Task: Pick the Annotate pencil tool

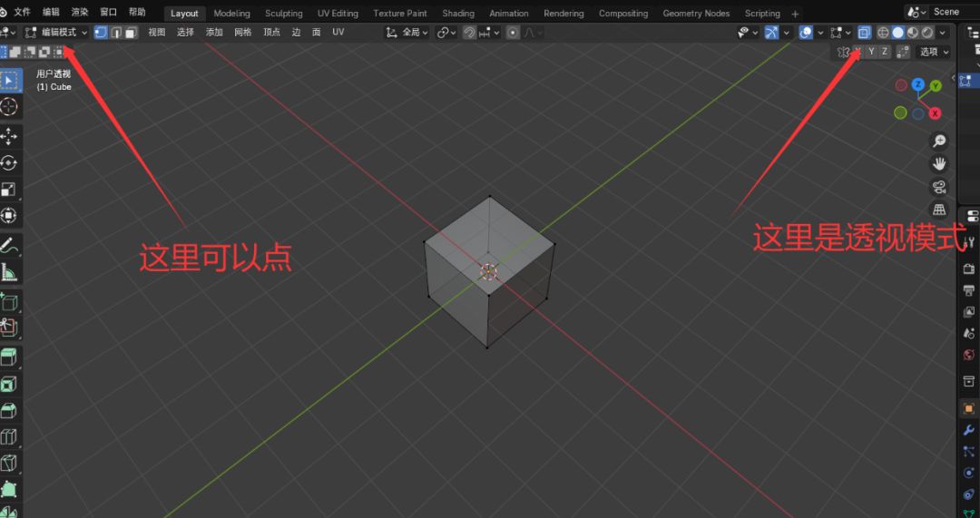Action: 10,244
